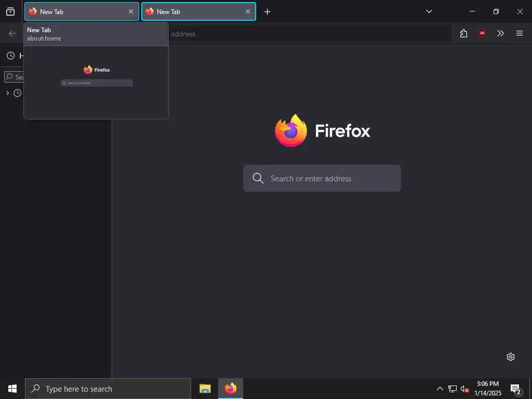Click the Type here to search box
Image resolution: width=532 pixels, height=399 pixels.
click(x=108, y=389)
